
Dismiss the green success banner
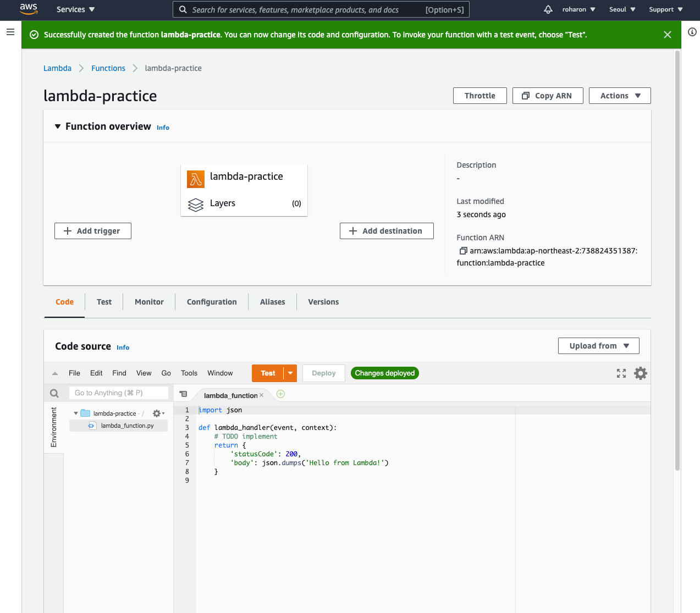click(x=668, y=35)
